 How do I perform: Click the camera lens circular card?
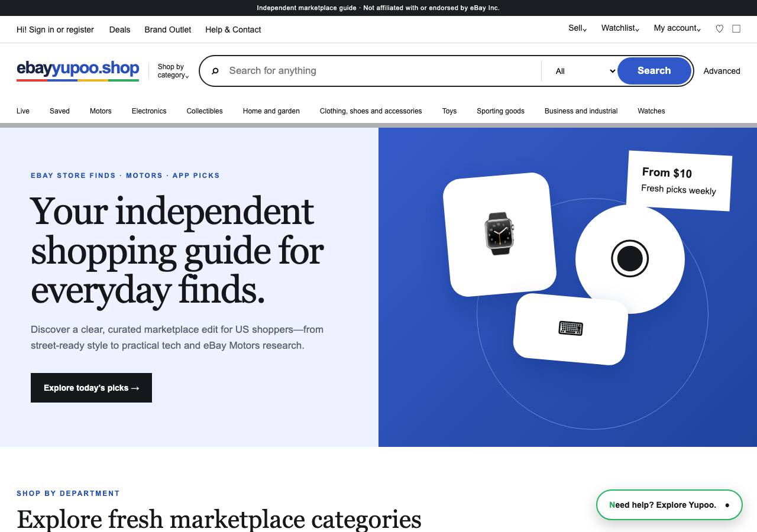(x=630, y=259)
